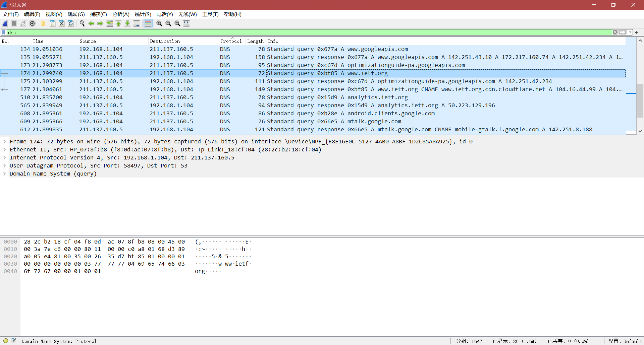Toggle auto-scroll during live capture

137,23
